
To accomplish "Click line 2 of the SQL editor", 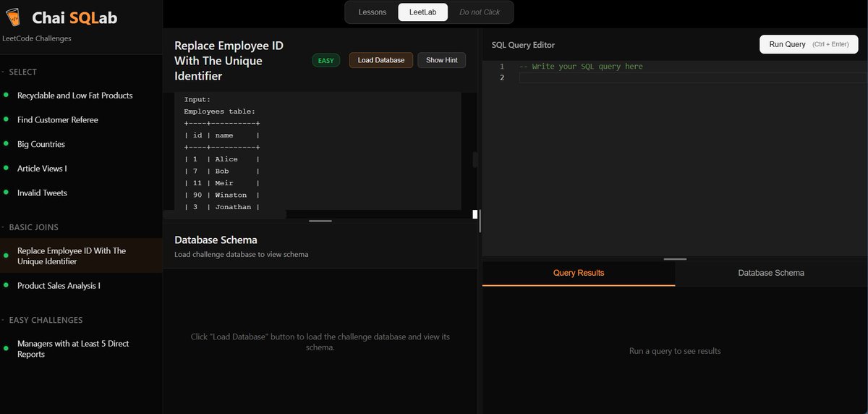I will click(x=692, y=77).
